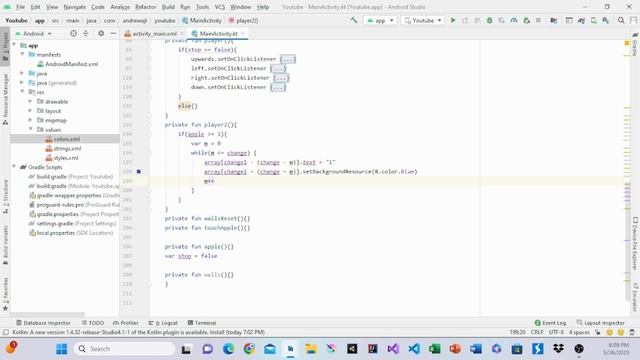The width and height of the screenshot is (640, 360).
Task: Click the CRLF line separator setting
Action: coord(537,332)
